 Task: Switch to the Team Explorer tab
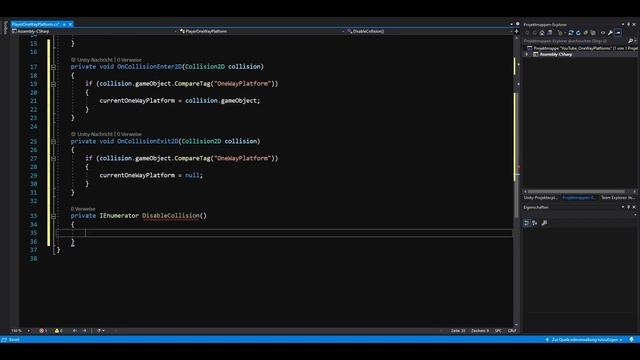coord(618,198)
